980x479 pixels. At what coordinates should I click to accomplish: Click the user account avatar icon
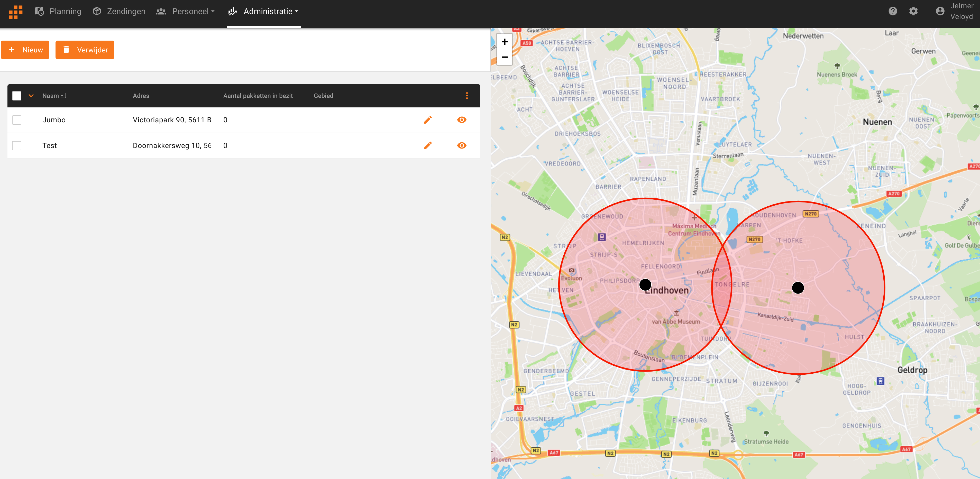[x=940, y=11]
